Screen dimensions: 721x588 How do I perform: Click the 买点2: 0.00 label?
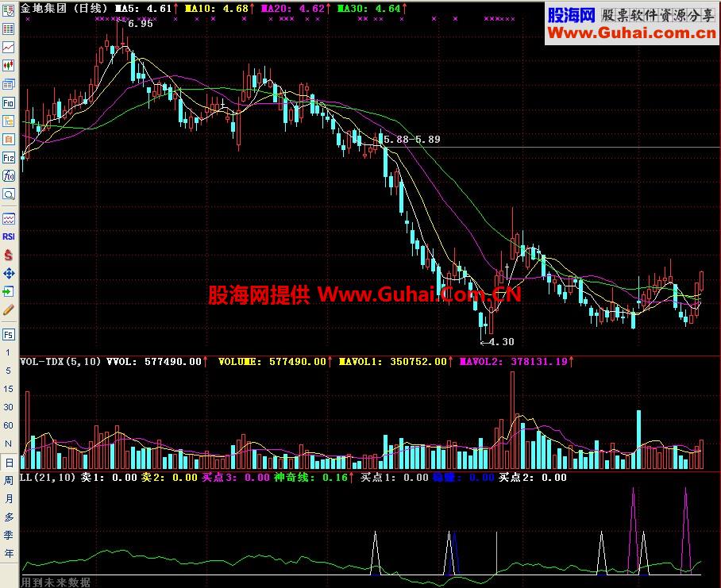pos(533,477)
